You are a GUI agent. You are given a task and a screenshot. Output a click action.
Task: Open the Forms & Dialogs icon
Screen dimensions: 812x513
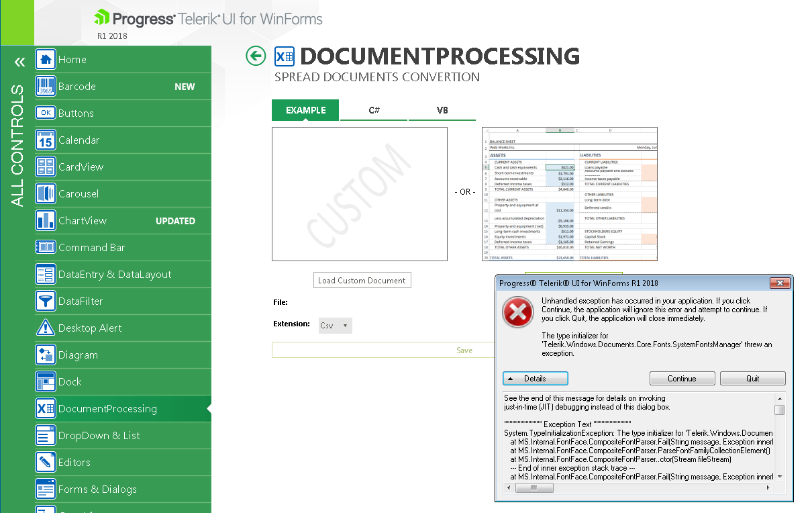(x=46, y=489)
